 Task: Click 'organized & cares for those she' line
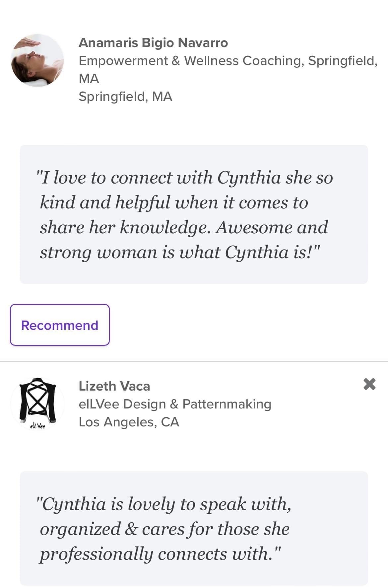[164, 529]
